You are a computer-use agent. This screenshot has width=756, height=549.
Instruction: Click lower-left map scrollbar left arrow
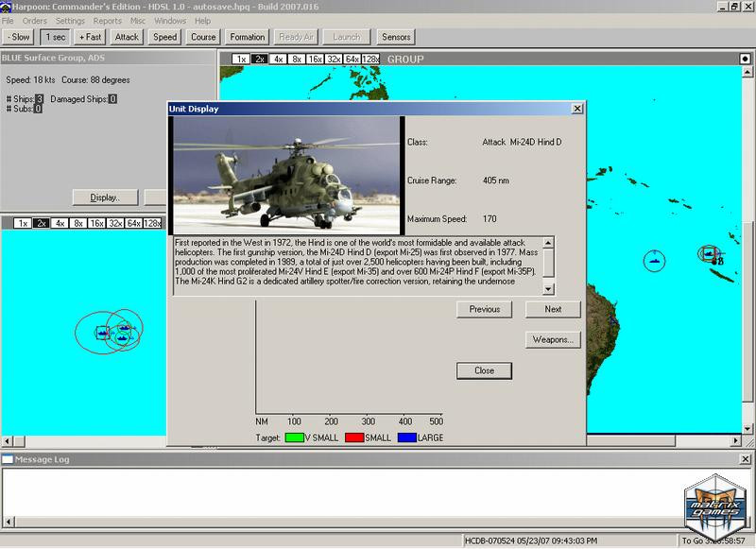point(8,441)
